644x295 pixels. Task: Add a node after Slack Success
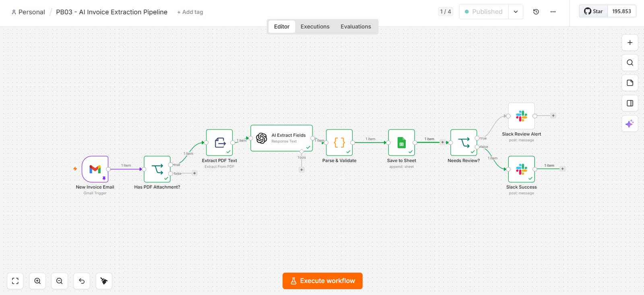562,169
